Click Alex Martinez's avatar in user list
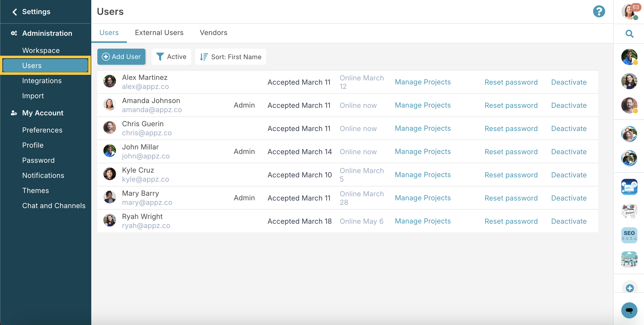Image resolution: width=644 pixels, height=325 pixels. pos(110,81)
